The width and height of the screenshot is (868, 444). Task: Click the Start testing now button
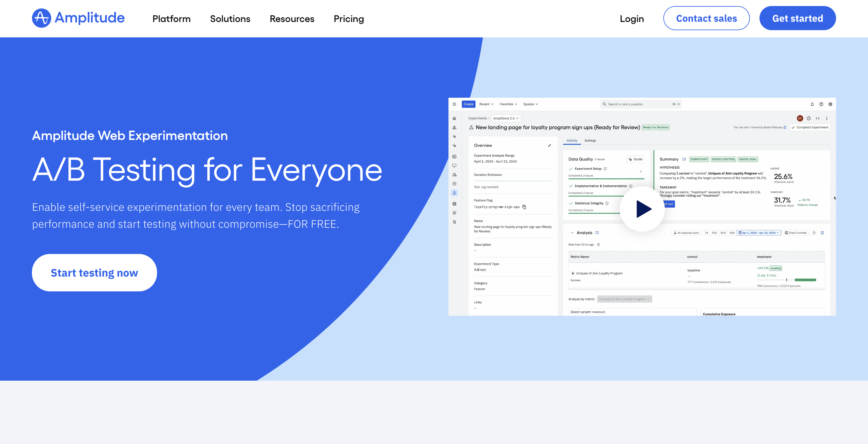[x=94, y=272]
